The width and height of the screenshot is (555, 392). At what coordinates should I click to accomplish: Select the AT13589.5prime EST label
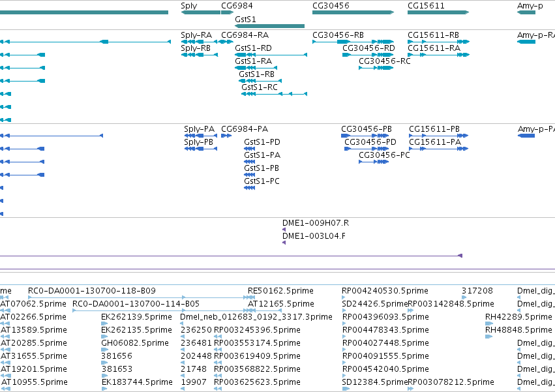(34, 329)
